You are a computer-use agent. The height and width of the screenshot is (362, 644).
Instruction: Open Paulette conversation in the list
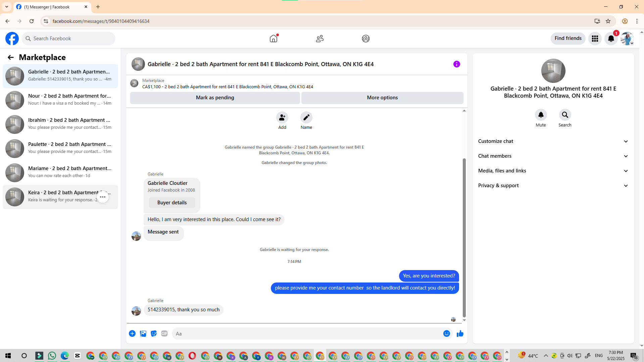point(60,149)
